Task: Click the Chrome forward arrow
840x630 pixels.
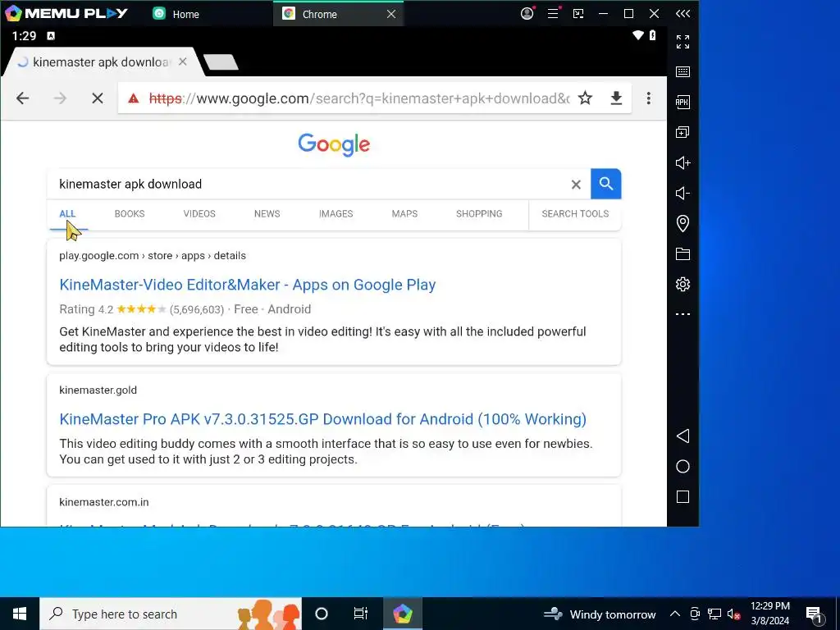Action: click(x=60, y=98)
